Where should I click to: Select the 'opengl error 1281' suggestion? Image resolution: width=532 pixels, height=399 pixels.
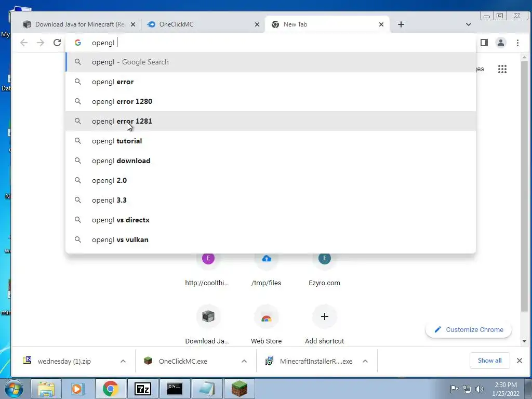pos(271,121)
